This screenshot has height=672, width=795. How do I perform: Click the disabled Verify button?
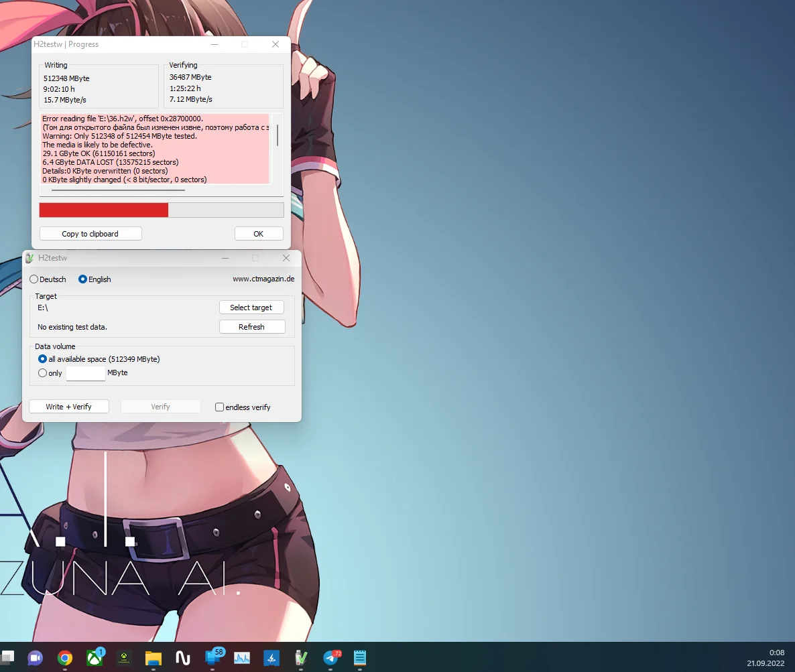click(x=160, y=407)
